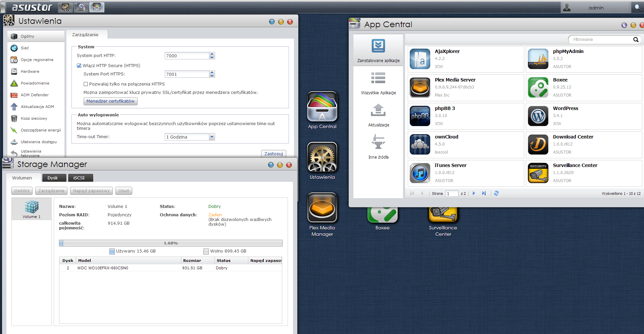The image size is (644, 334).
Task: Enable Pozwalaj tylko na połączenia HTTPS
Action: 86,84
